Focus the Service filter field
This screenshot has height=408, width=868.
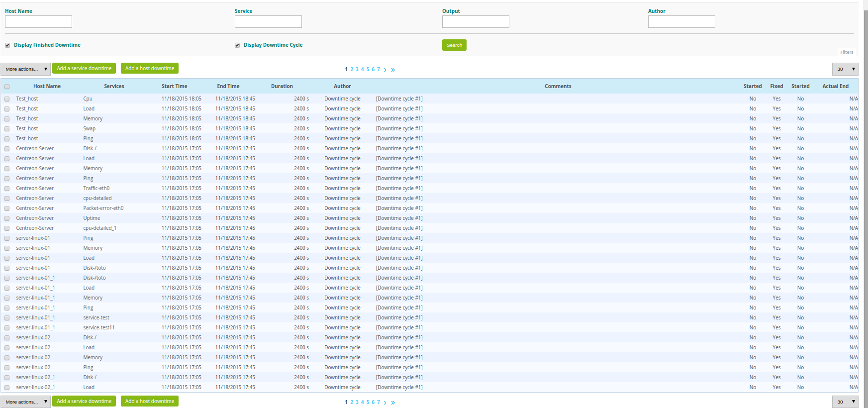pyautogui.click(x=268, y=21)
